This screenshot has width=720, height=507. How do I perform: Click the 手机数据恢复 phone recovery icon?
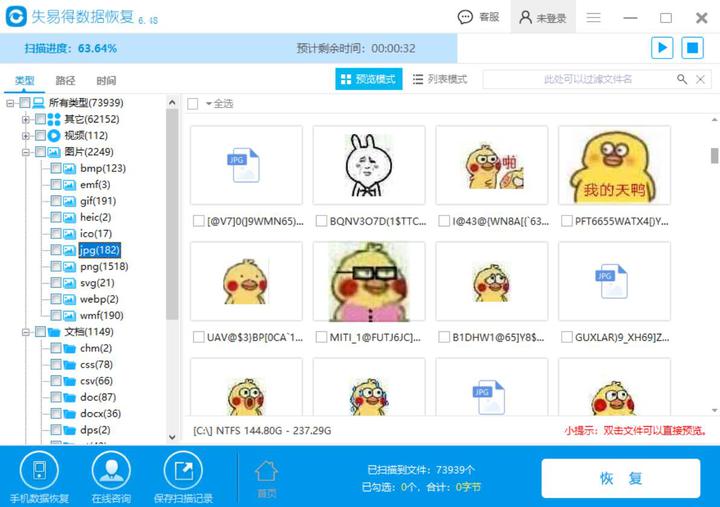point(39,470)
